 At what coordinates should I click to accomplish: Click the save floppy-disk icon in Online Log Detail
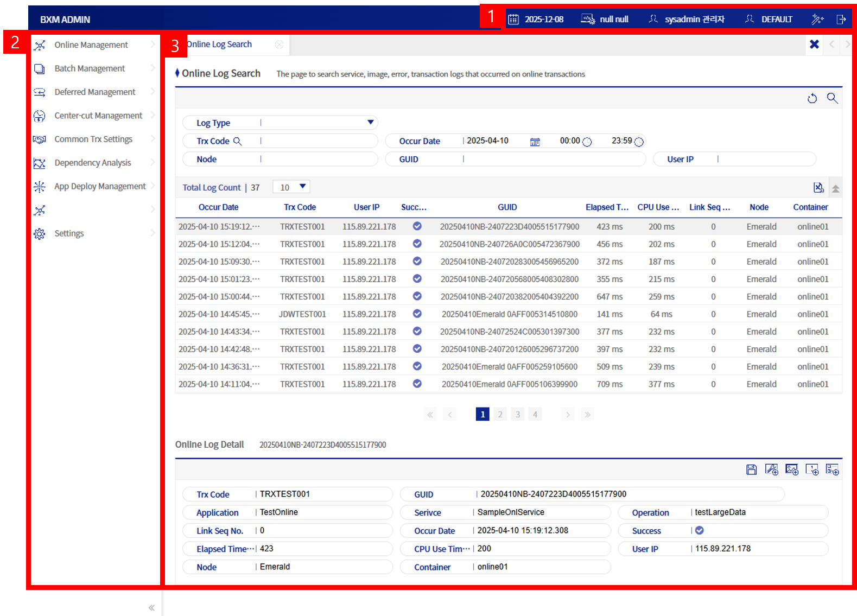(751, 469)
